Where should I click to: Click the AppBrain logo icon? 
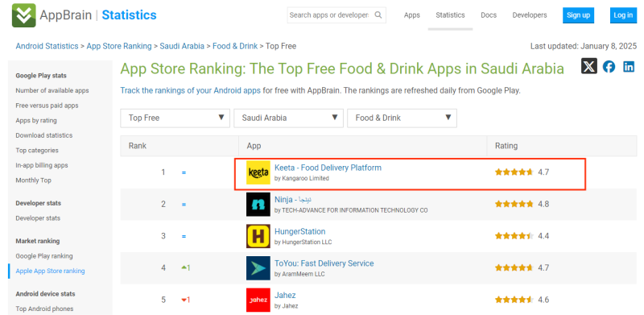(x=24, y=15)
